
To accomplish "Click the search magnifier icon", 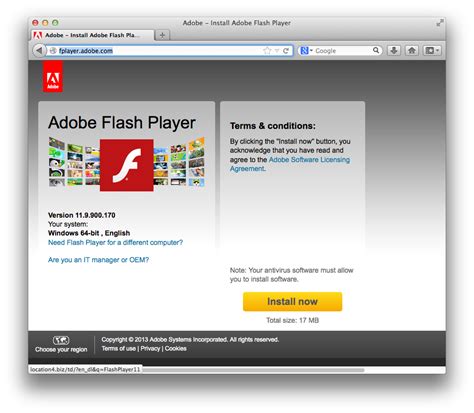I will coord(376,50).
